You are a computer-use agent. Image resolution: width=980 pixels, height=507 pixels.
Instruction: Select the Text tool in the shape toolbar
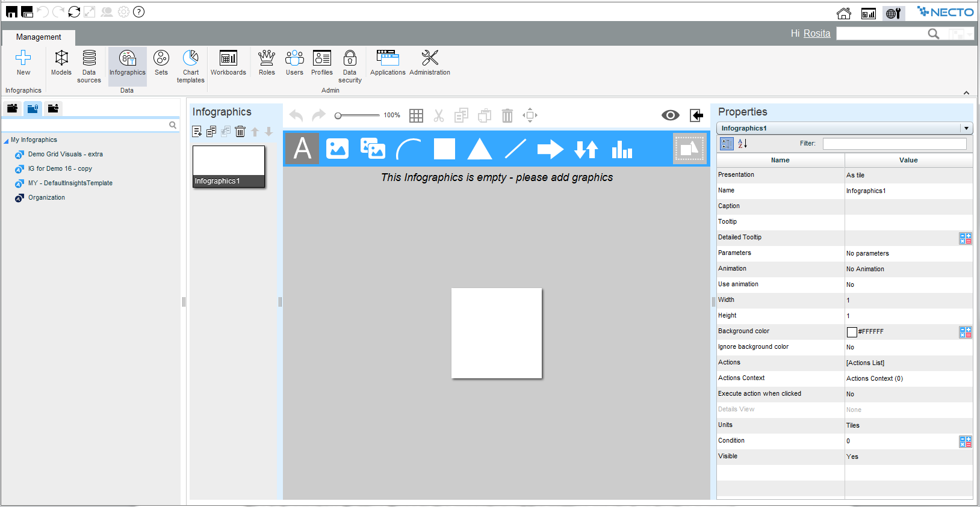(x=302, y=149)
